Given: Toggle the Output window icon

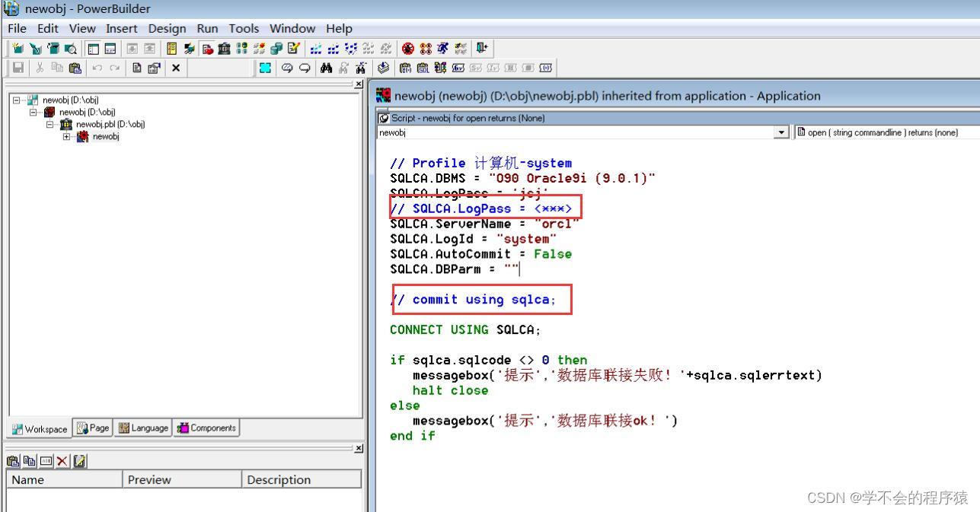Looking at the screenshot, I should (110, 49).
